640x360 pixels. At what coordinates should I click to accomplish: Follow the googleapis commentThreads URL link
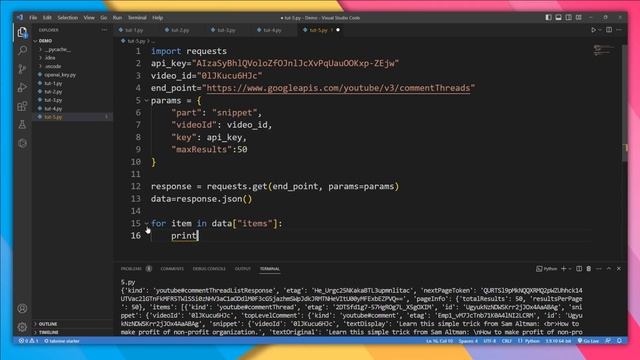[338, 88]
